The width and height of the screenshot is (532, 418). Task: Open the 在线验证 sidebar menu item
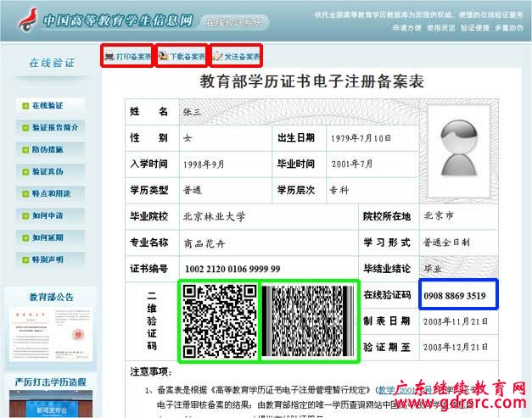coord(50,106)
